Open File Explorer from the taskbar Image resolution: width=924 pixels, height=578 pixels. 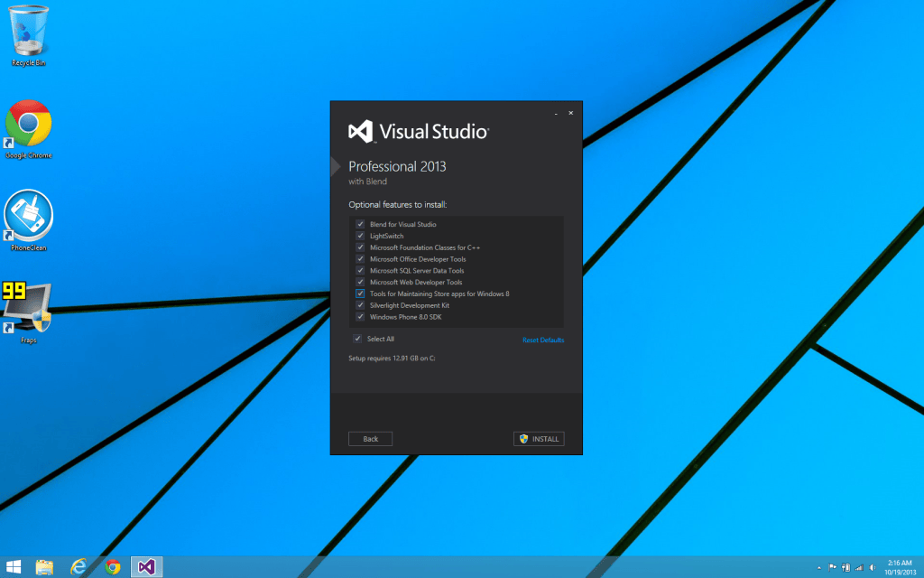[45, 567]
